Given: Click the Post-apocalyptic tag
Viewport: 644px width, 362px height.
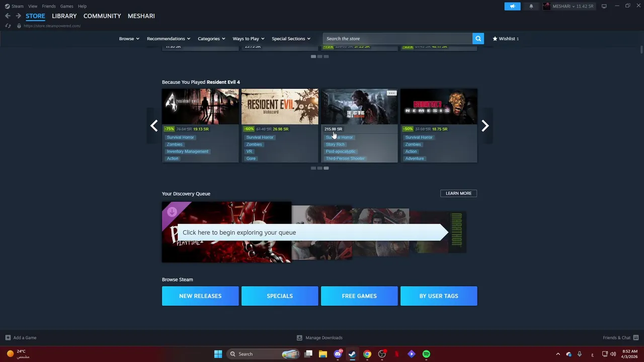Looking at the screenshot, I should click(x=341, y=151).
